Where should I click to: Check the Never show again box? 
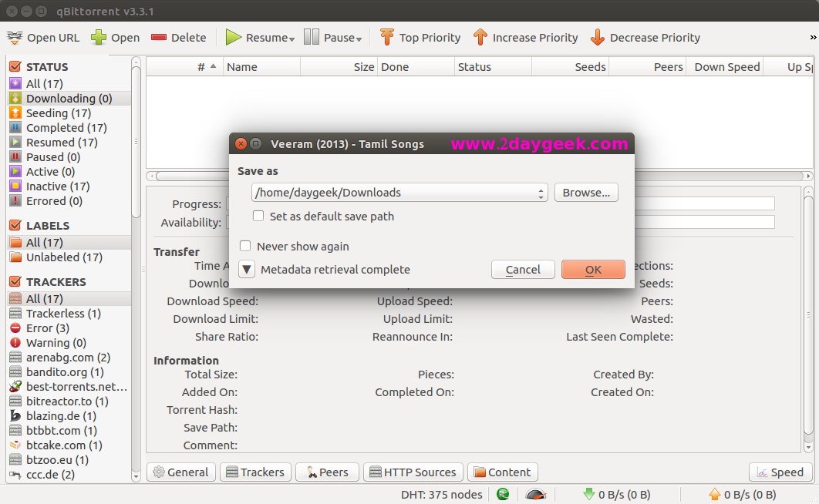pos(245,246)
